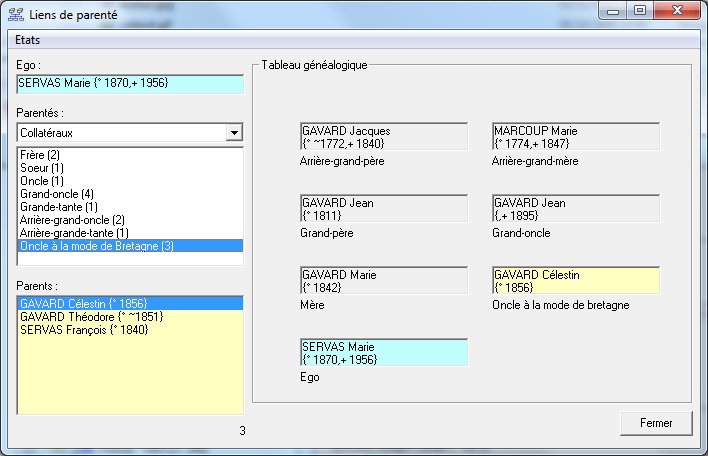Select Frère (2) in the relations list

40,156
